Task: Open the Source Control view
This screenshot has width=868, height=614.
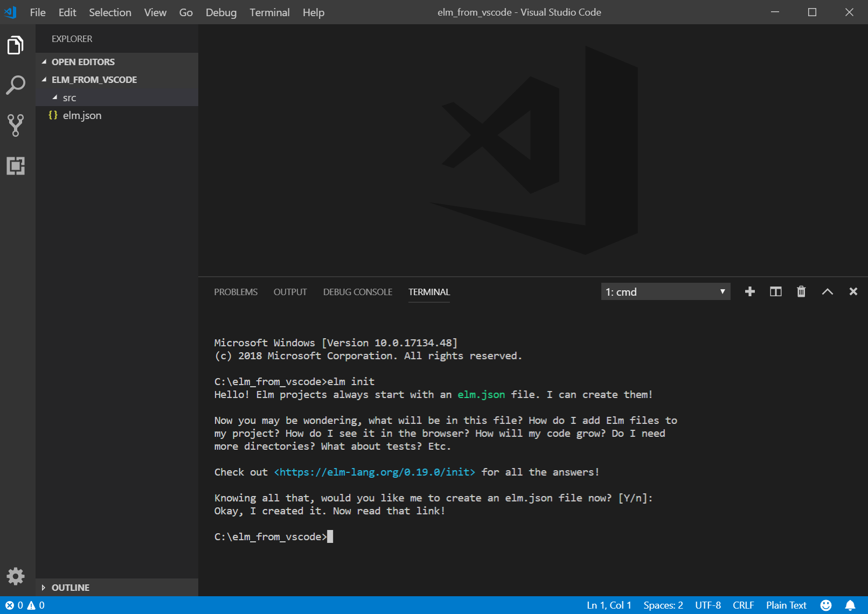Action: pos(16,125)
